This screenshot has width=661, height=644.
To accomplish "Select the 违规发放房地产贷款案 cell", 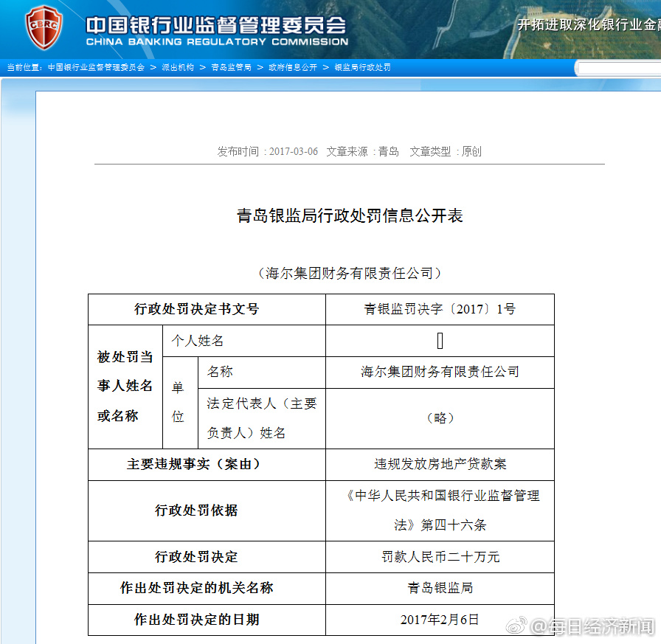I will [x=440, y=464].
